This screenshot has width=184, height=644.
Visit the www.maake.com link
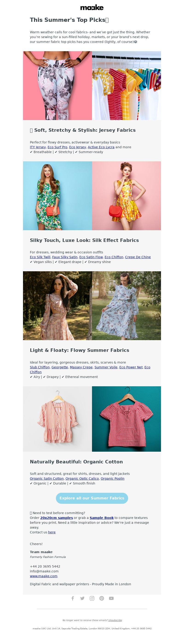coord(44,576)
